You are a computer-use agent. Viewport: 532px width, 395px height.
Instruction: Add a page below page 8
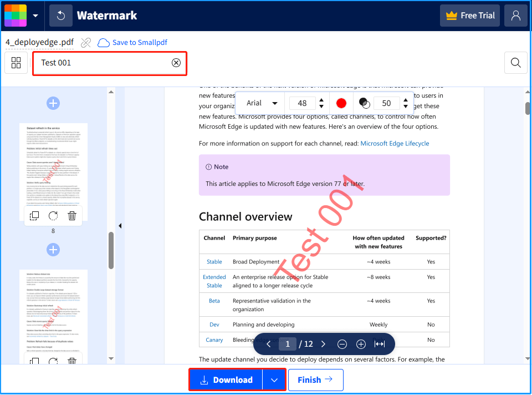pos(53,250)
